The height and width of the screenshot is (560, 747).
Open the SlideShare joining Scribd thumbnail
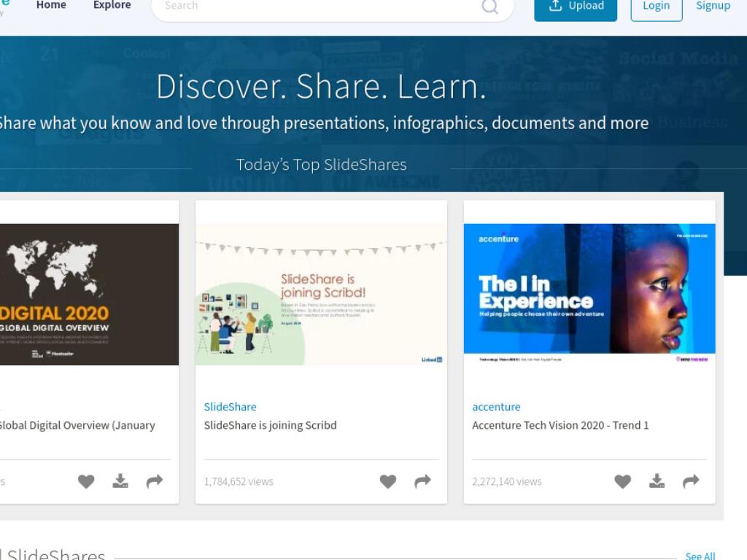321,295
